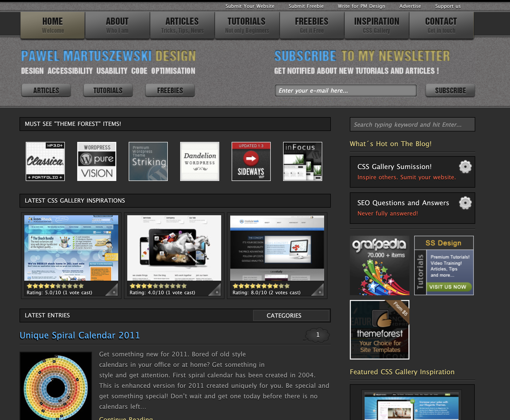
Task: Open the Striking premium WordPress theme thumbnail
Action: 148,161
